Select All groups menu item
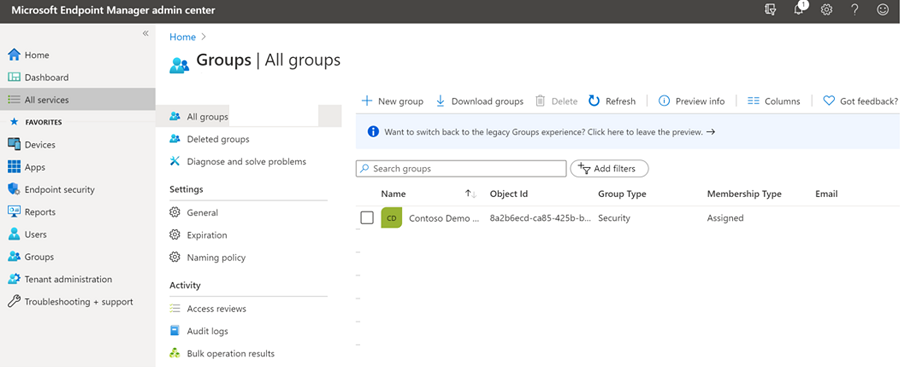Image resolution: width=900 pixels, height=367 pixels. [x=248, y=117]
